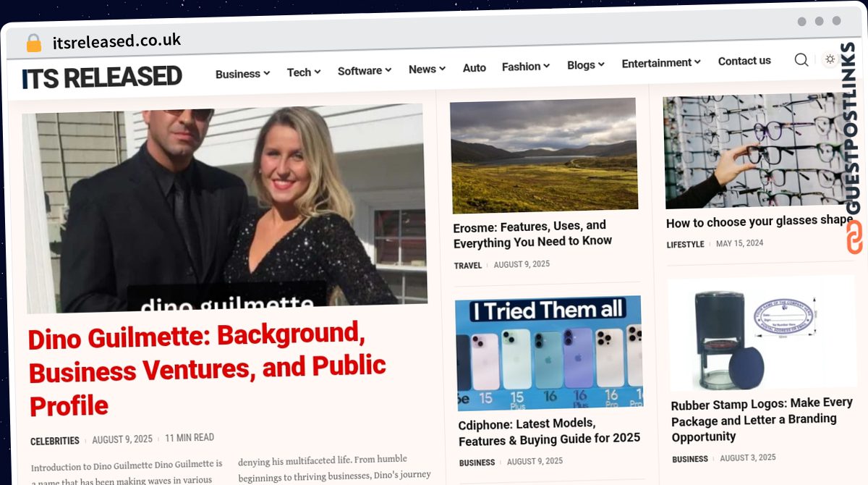Screen dimensions: 868x485
Task: Click the orange chain link logo icon
Action: tap(854, 237)
